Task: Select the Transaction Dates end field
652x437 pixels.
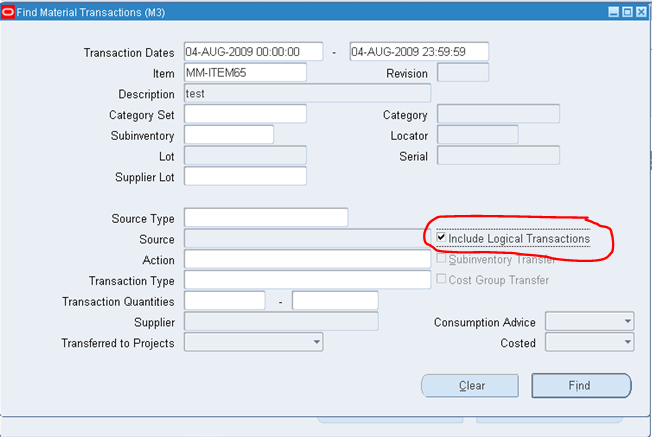Action: point(419,52)
